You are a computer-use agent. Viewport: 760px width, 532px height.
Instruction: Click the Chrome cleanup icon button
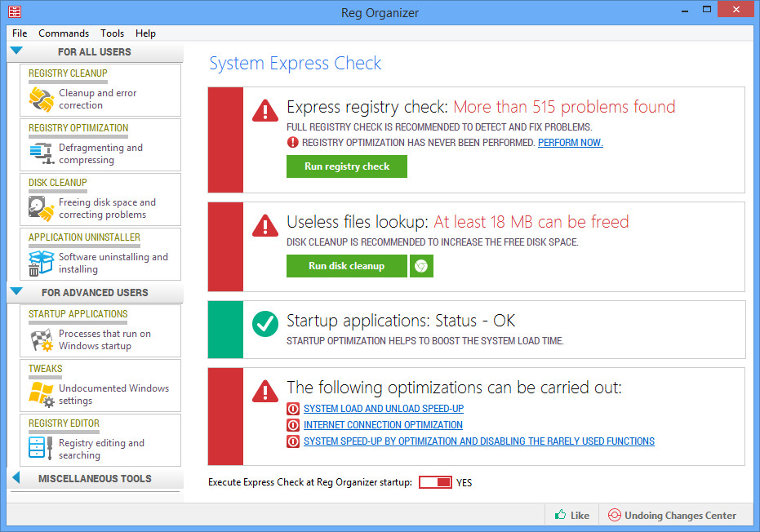[x=421, y=266]
